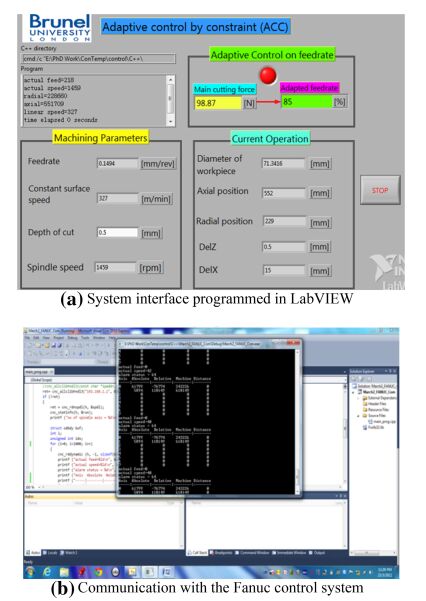This screenshot has height=601, width=426.
Task: Select Header Files folder in Solution Explorer
Action: [374, 404]
